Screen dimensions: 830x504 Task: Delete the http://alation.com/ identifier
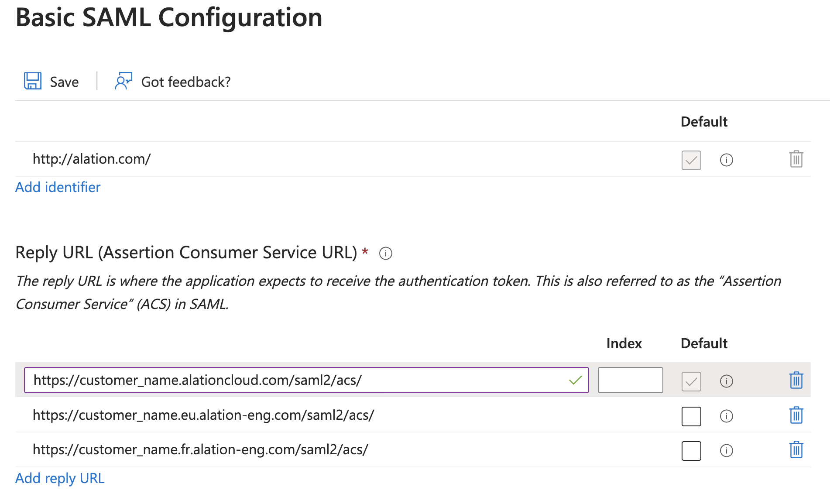[x=796, y=159]
